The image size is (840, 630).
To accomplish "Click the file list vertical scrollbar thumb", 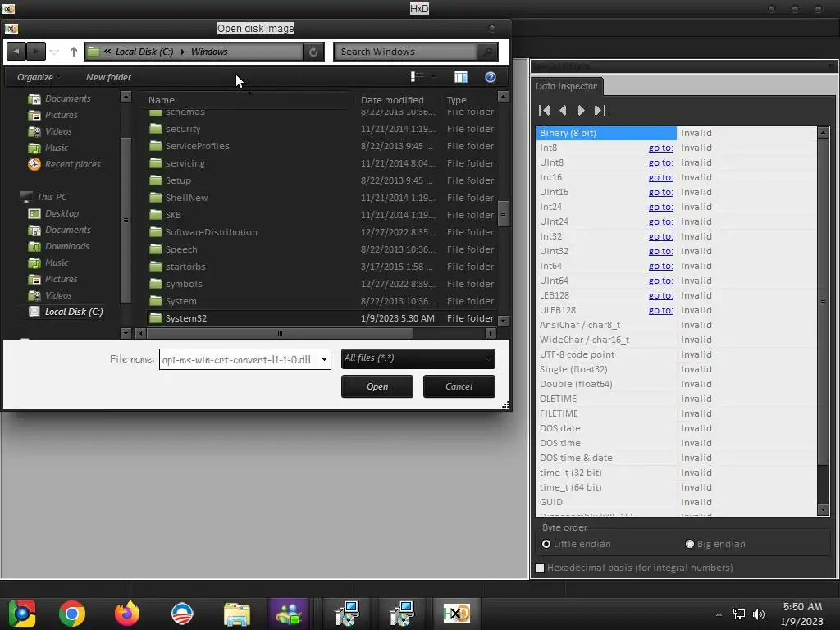I will 503,214.
